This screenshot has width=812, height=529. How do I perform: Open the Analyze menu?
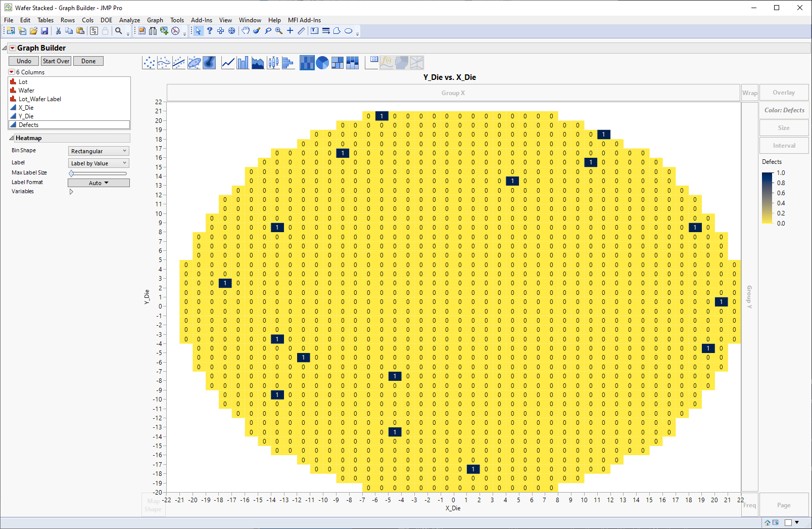tap(129, 20)
